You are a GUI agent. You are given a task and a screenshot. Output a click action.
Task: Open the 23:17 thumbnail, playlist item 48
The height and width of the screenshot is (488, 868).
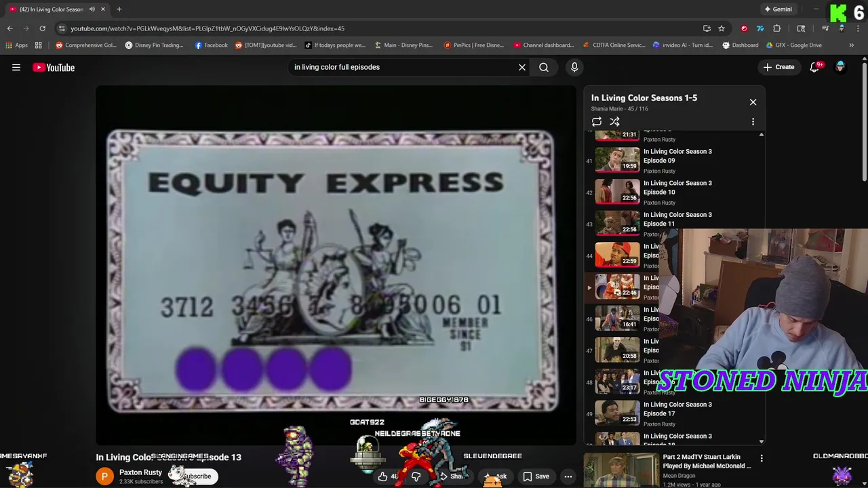(x=617, y=382)
